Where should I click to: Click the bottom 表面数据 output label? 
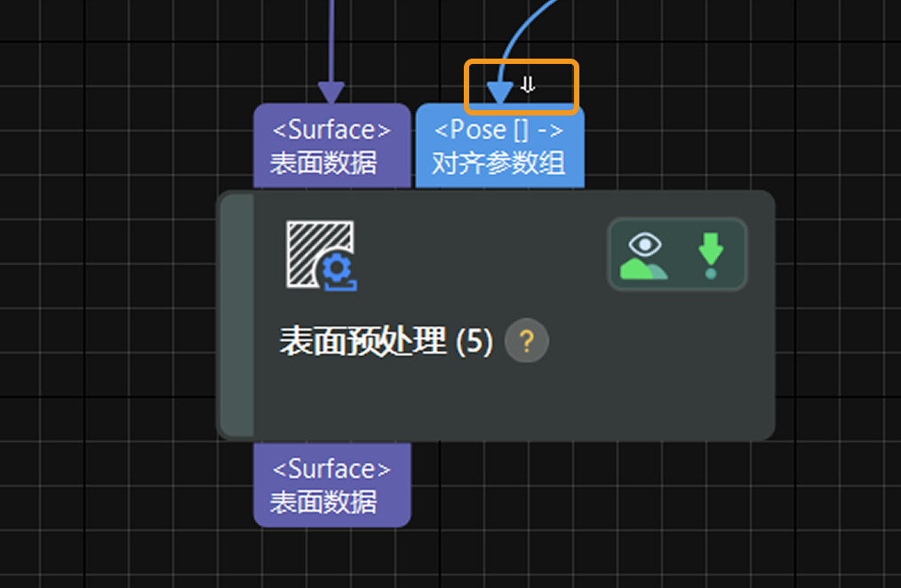[331, 501]
